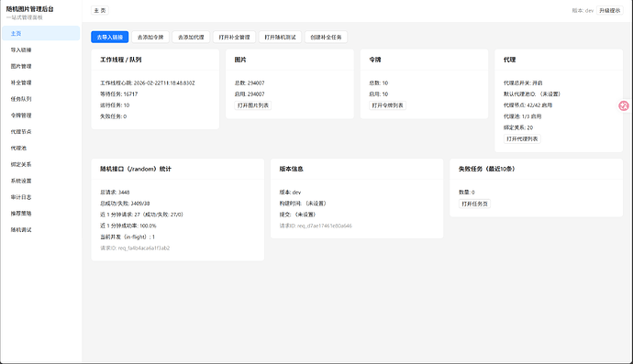
Task: Click the 工作线程 / 队列 card heading
Action: (121, 60)
